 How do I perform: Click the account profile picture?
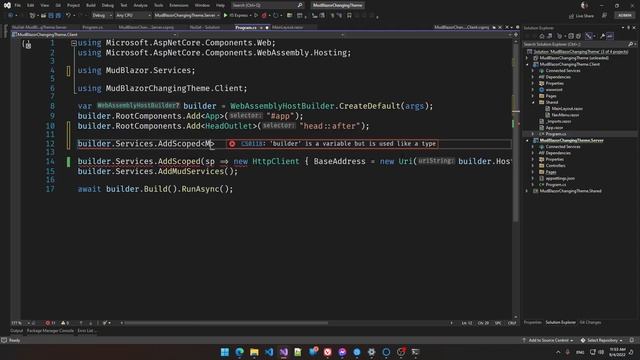(584, 5)
